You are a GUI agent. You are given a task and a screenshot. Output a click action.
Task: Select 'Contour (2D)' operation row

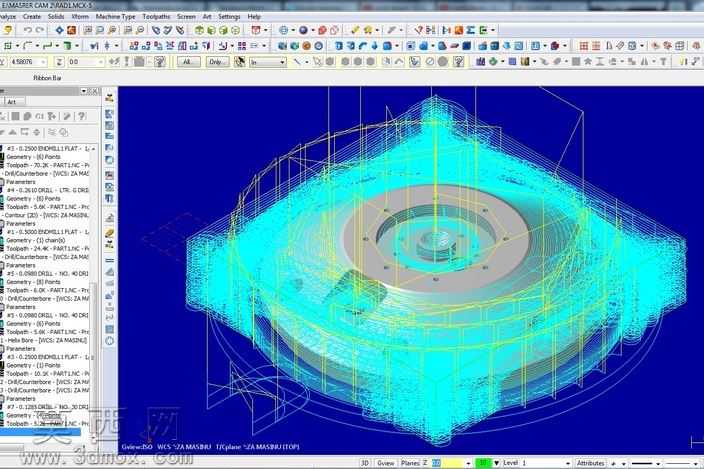click(45, 215)
